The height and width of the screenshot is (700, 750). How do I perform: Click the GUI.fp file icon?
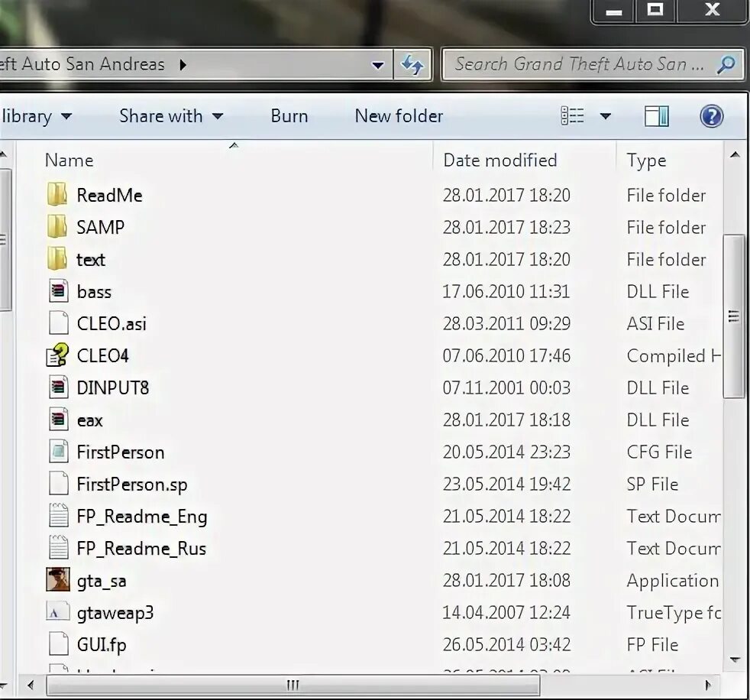tap(58, 643)
